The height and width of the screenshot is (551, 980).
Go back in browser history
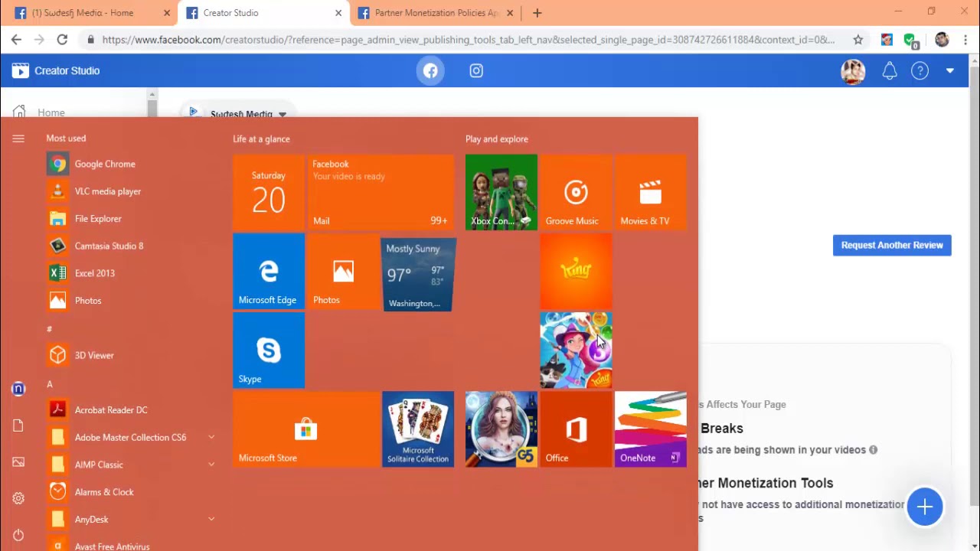[x=16, y=40]
